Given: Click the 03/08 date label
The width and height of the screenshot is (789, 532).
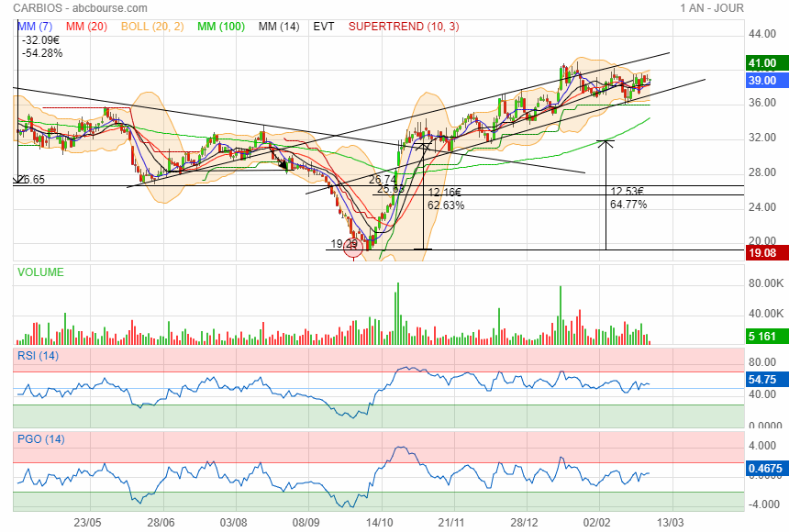Looking at the screenshot, I should [233, 523].
